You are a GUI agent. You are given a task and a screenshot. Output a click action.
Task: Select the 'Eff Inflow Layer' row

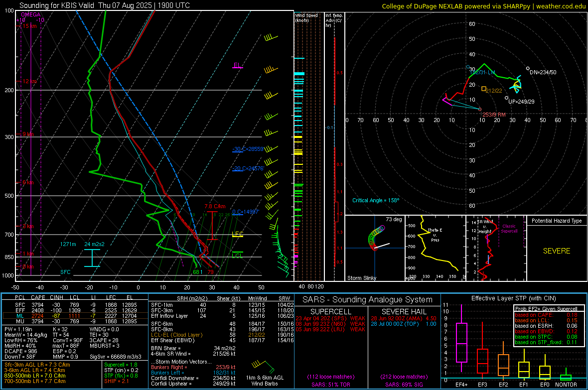pyautogui.click(x=222, y=316)
